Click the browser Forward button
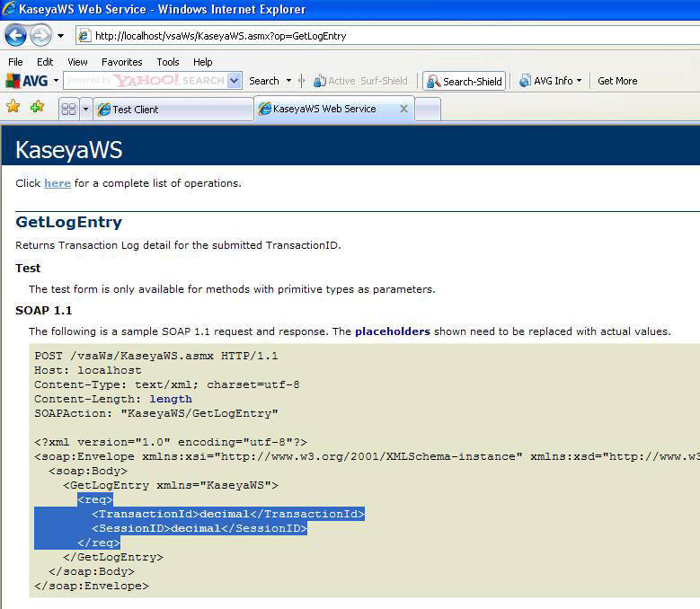Screen dimensions: 700x609 click(x=40, y=36)
